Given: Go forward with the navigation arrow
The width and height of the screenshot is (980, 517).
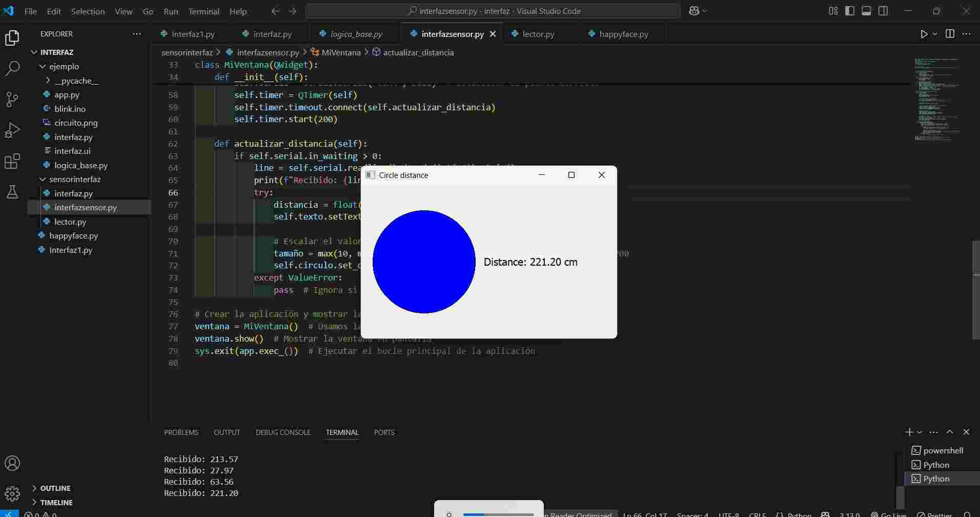Looking at the screenshot, I should (292, 11).
